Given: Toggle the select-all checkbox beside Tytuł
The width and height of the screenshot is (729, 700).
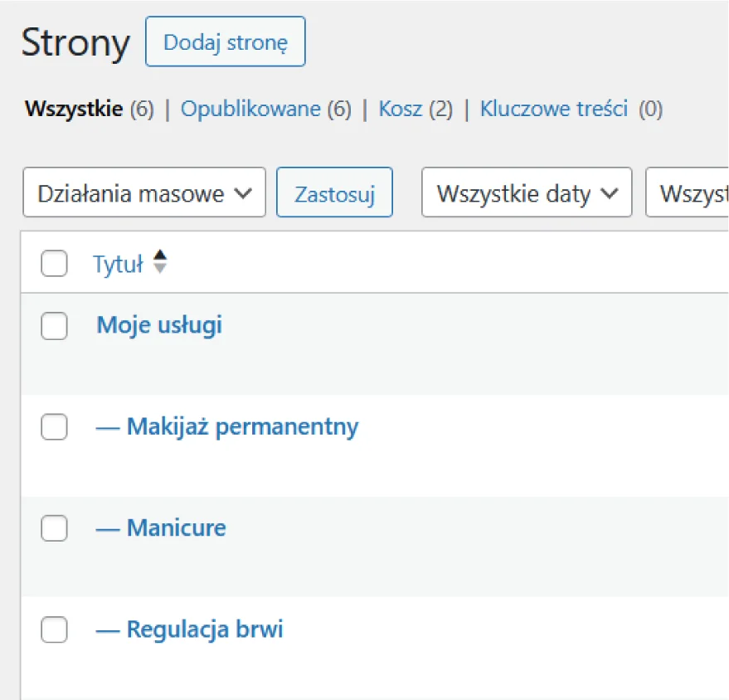Looking at the screenshot, I should point(54,264).
